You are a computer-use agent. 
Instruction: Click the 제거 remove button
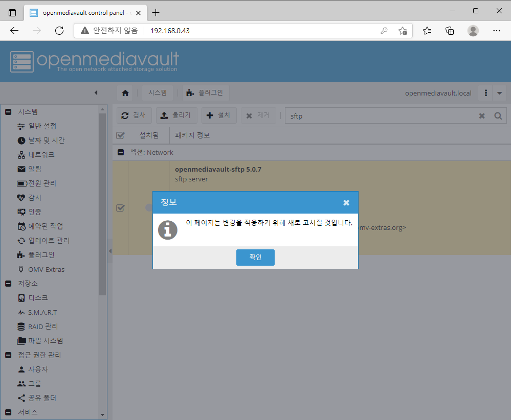pyautogui.click(x=258, y=115)
